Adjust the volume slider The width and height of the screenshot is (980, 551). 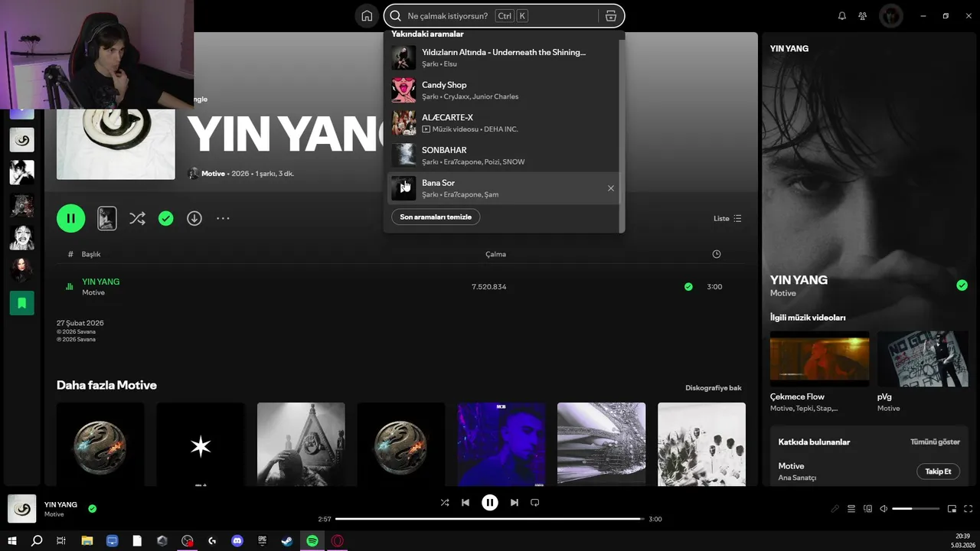click(916, 509)
